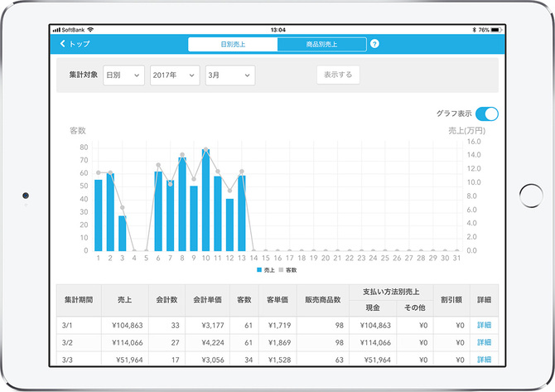This screenshot has width=555, height=392.
Task: Click the 販売商品数 column header
Action: (x=323, y=300)
